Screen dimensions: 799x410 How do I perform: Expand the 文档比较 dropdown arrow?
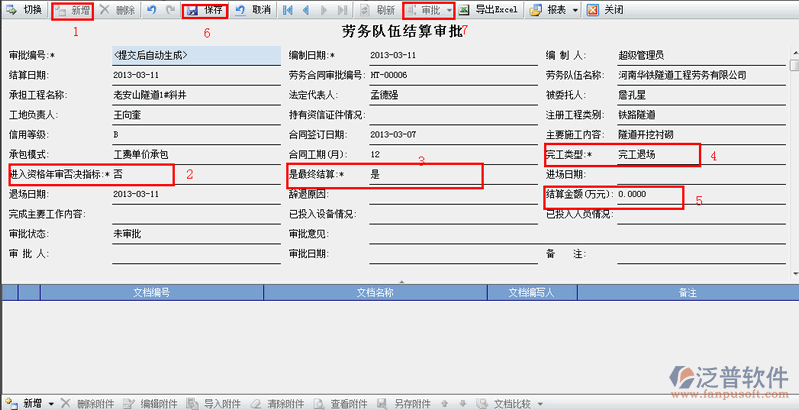540,404
